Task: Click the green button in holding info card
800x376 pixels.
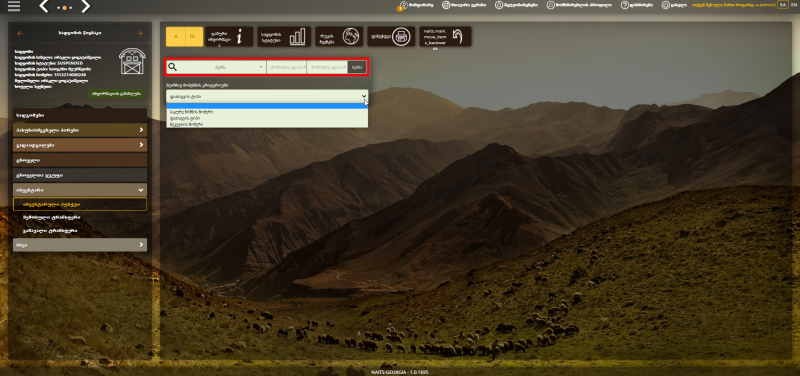Action: pos(116,94)
